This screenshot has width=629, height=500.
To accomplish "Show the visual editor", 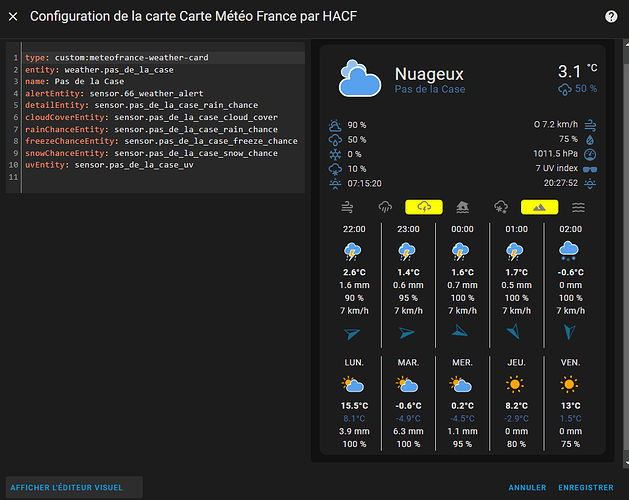I will [x=74, y=488].
